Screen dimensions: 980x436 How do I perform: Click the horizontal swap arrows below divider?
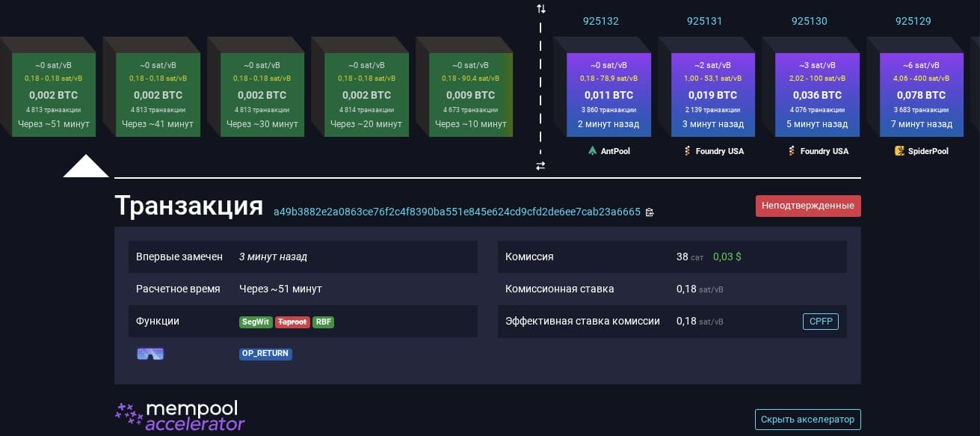540,166
